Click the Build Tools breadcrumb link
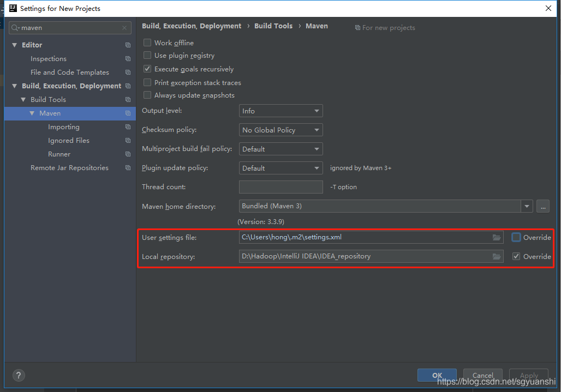 coord(273,26)
